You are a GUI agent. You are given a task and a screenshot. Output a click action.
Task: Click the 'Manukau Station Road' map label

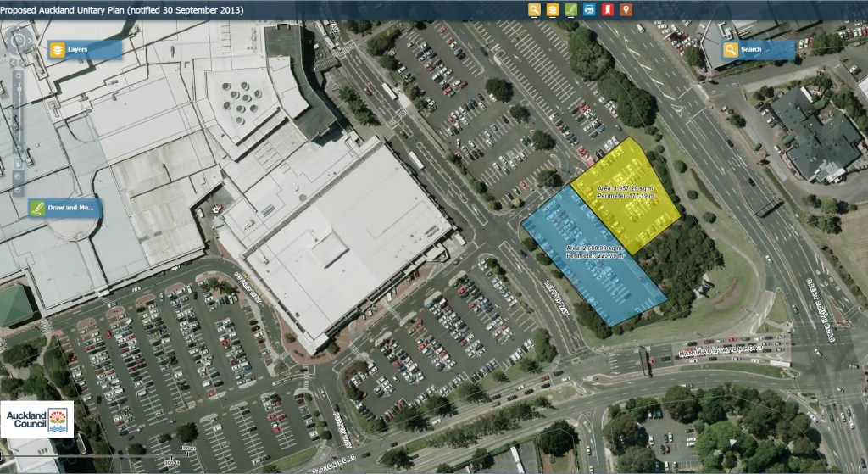[x=721, y=350]
